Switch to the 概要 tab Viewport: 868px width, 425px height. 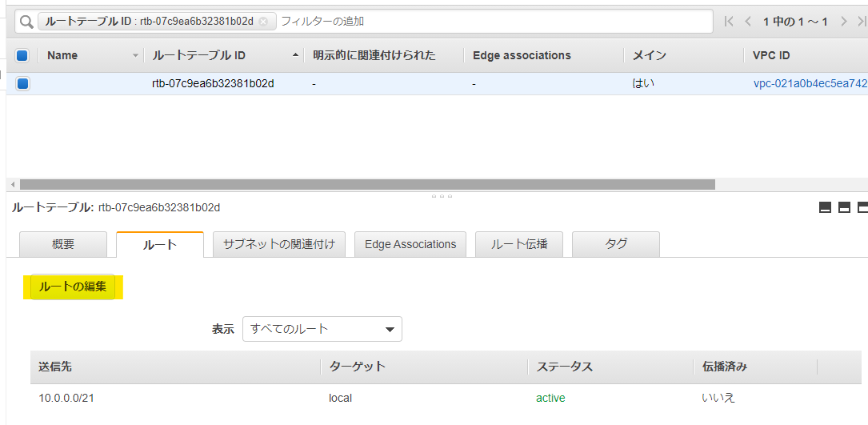point(63,244)
